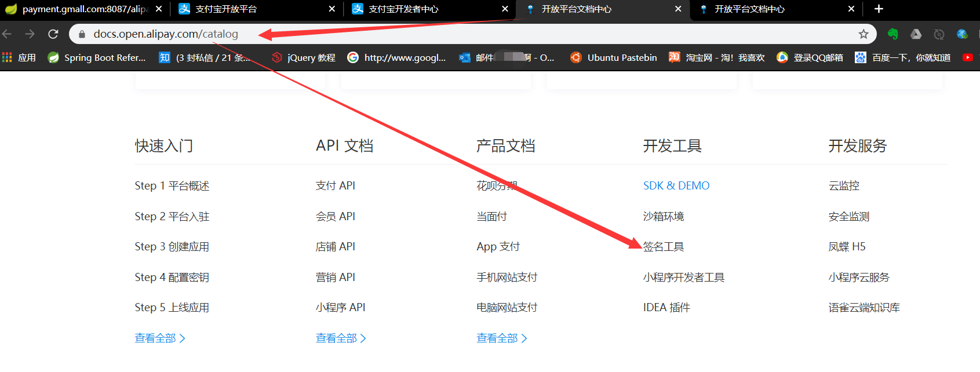Viewport: 980px width, 372px height.
Task: Reload the page with the refresh icon
Action: coord(53,34)
